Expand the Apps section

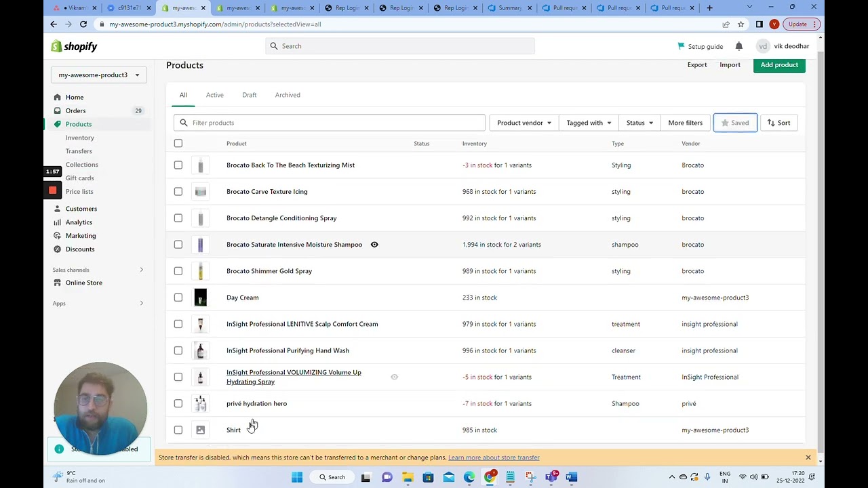tap(141, 303)
